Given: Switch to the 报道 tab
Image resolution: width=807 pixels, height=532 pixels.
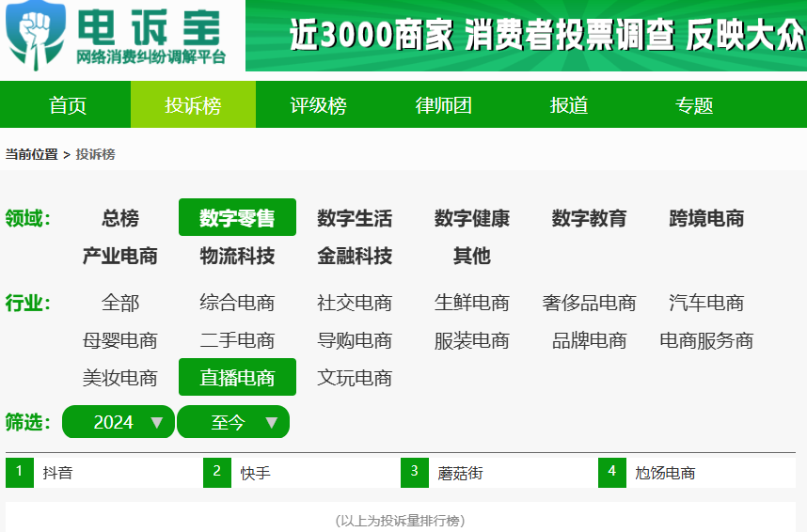Looking at the screenshot, I should click(x=569, y=105).
